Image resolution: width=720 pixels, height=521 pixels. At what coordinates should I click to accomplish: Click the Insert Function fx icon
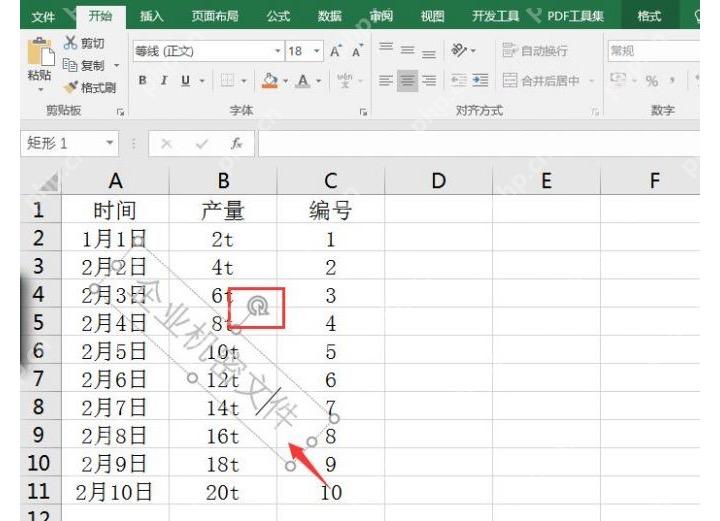coord(236,144)
